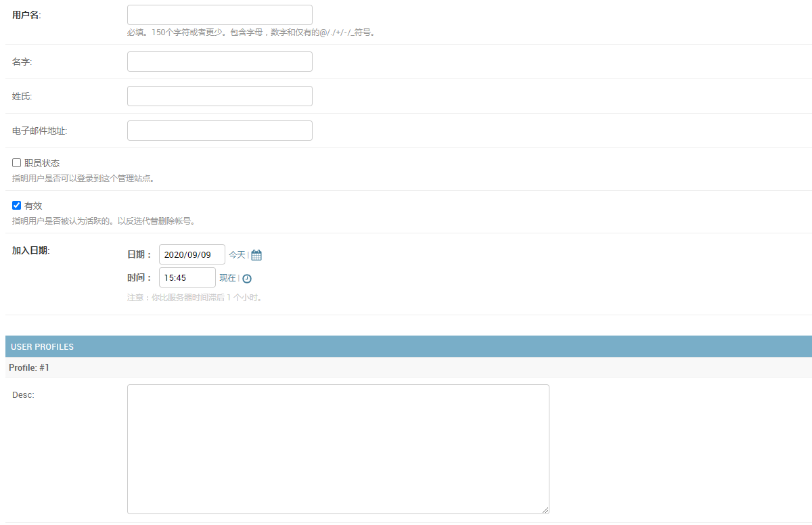The height and width of the screenshot is (525, 812).
Task: Click the help text starting 必填
Action: pyautogui.click(x=251, y=32)
